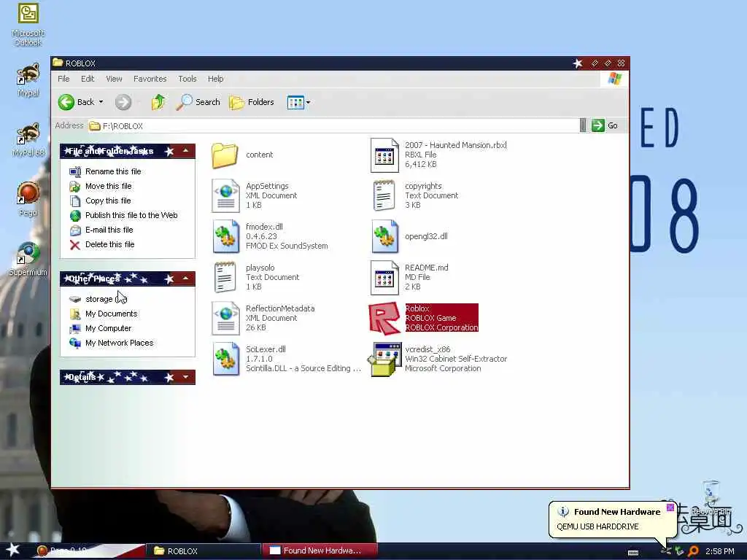Select the AppSettings XML document icon

tap(225, 195)
